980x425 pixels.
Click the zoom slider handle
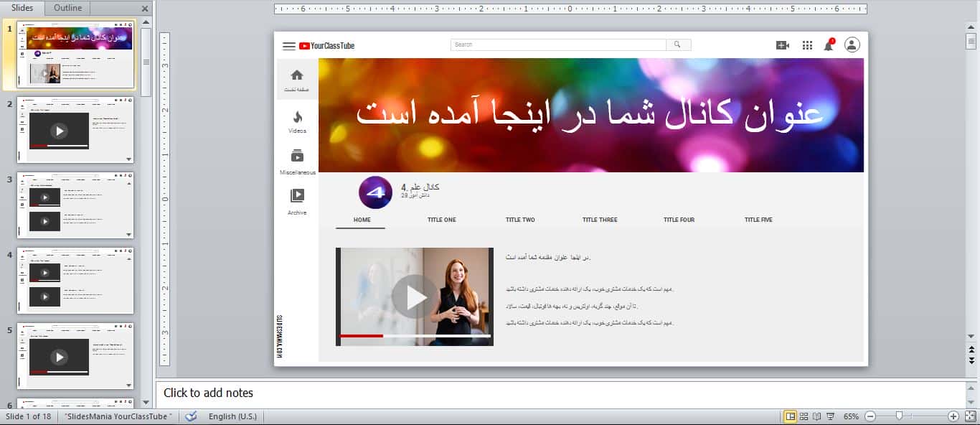coord(899,416)
